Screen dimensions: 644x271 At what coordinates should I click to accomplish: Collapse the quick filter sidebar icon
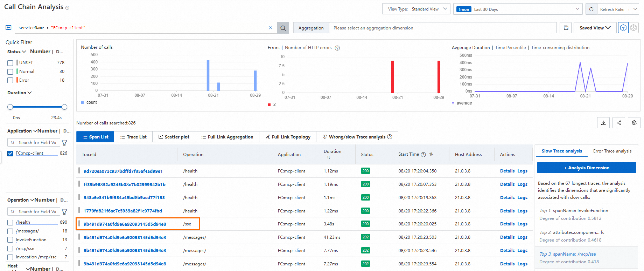pyautogui.click(x=9, y=28)
